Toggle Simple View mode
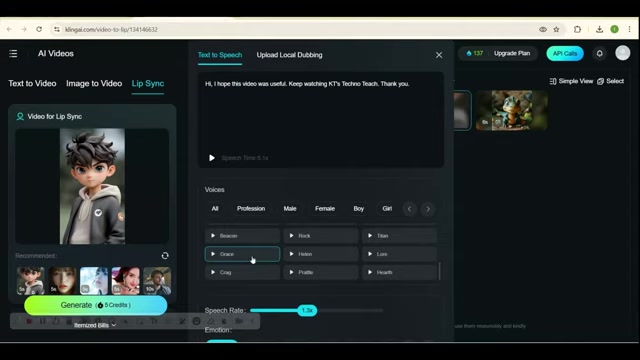The image size is (640, 360). [x=571, y=81]
